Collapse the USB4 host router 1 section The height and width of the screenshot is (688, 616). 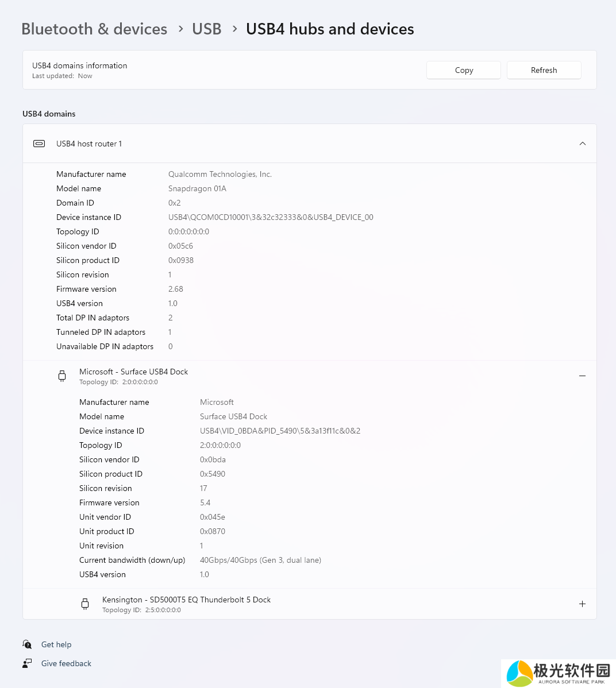click(x=583, y=144)
